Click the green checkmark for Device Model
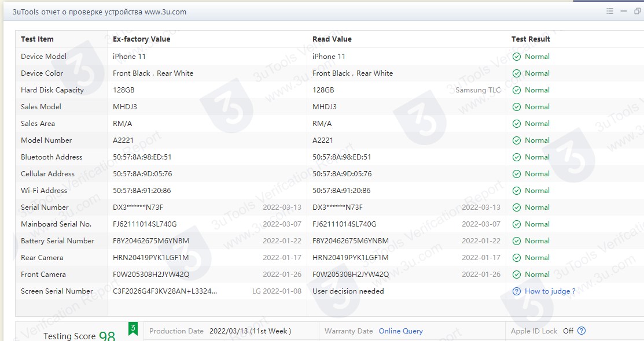Image resolution: width=644 pixels, height=341 pixels. (x=517, y=57)
